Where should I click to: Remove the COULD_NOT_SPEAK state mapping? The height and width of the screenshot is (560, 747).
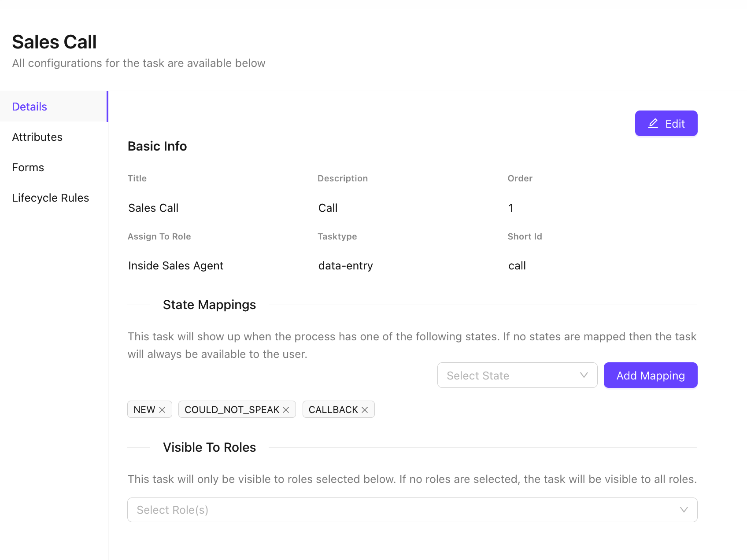pos(286,410)
